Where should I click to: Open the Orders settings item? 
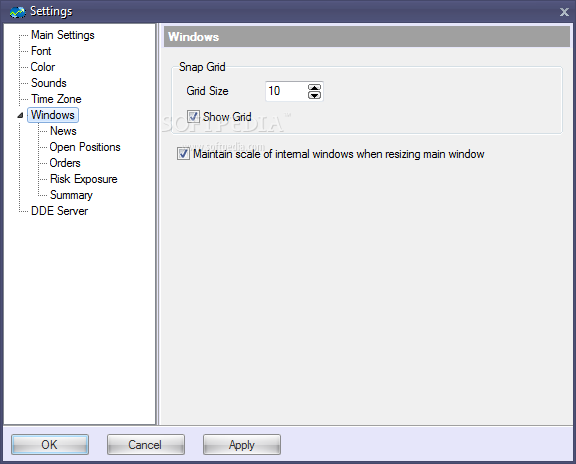tap(65, 163)
